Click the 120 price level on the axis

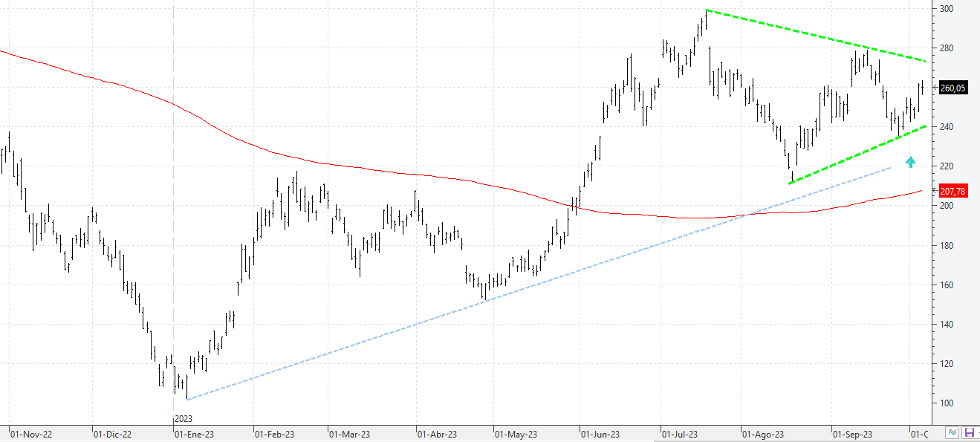click(x=947, y=364)
